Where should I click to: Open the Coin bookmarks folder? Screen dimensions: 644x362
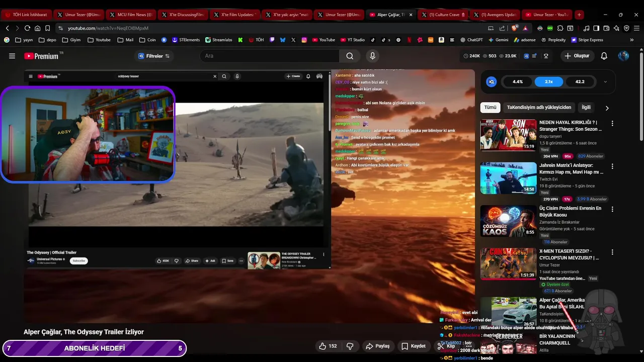point(147,40)
